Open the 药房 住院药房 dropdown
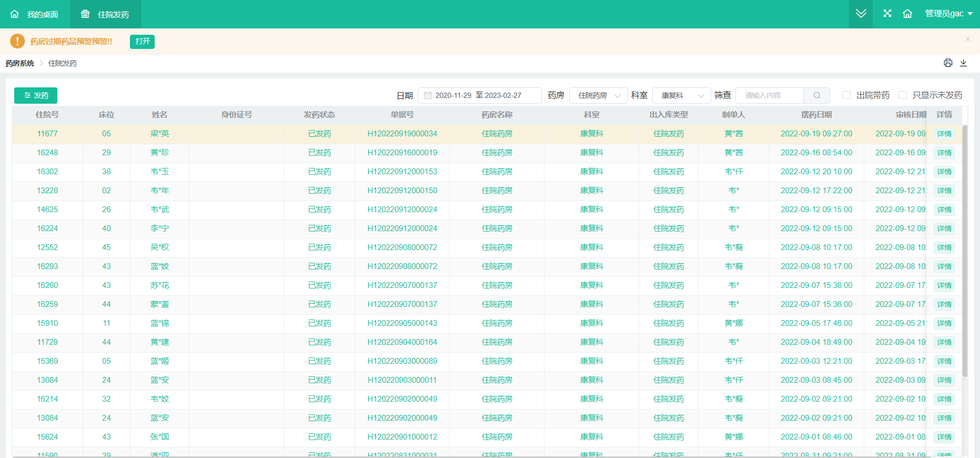Viewport: 980px width, 458px height. click(599, 95)
